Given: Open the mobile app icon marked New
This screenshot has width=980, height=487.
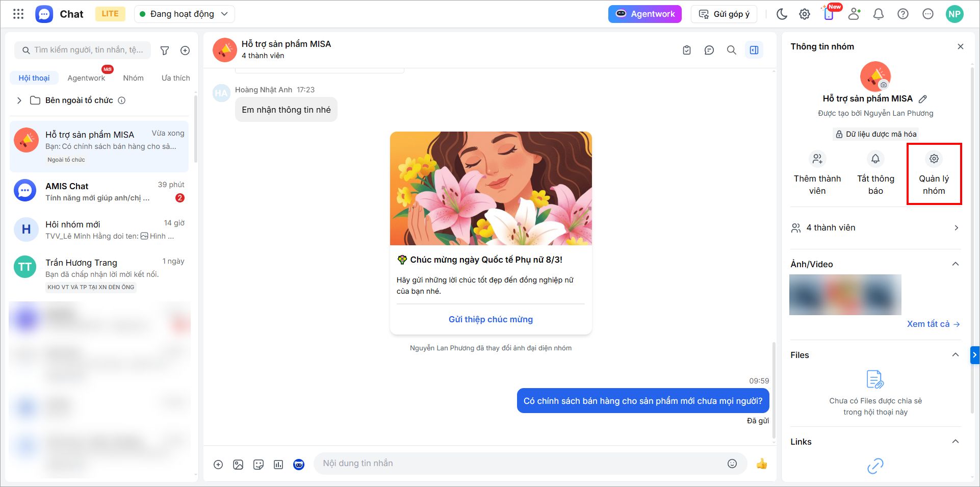Looking at the screenshot, I should point(829,14).
